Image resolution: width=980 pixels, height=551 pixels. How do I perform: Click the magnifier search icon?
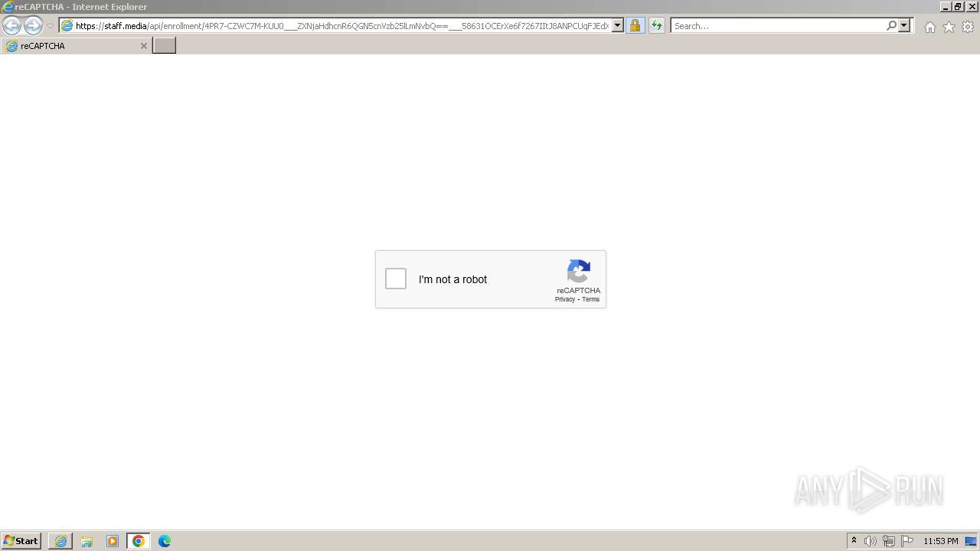point(891,26)
